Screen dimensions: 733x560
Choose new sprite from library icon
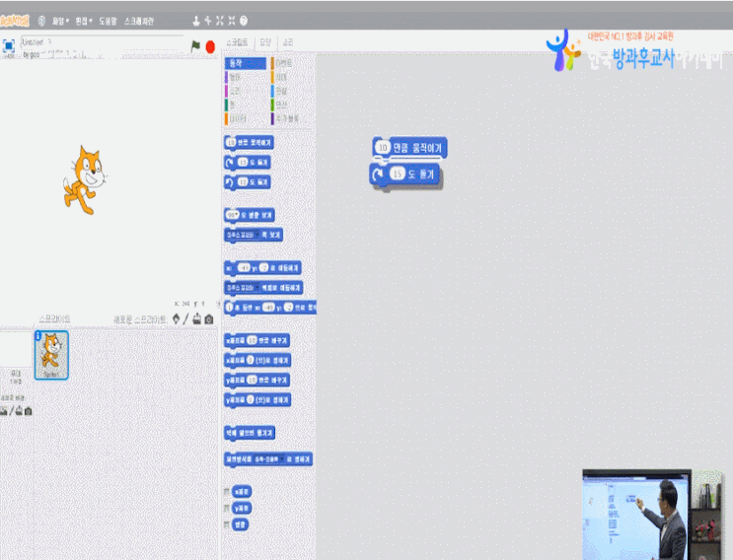pos(176,319)
